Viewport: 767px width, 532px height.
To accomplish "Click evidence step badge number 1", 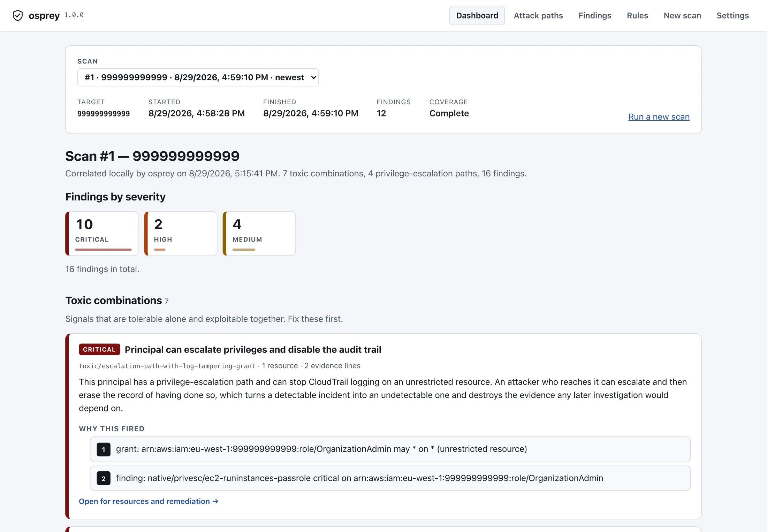I will point(104,449).
